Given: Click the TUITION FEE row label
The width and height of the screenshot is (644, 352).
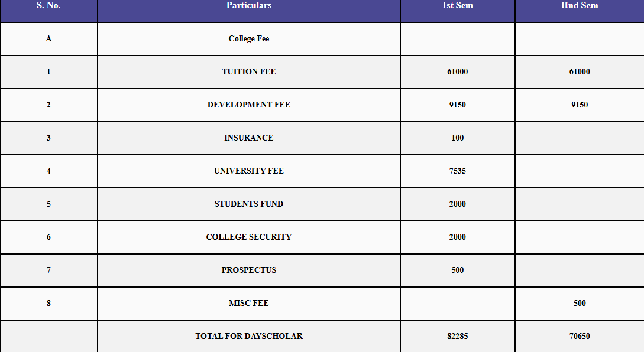Looking at the screenshot, I should pyautogui.click(x=248, y=72).
